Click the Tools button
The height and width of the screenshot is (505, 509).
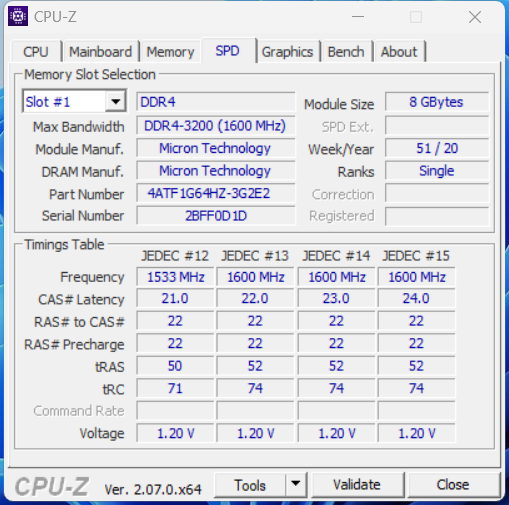tap(250, 485)
